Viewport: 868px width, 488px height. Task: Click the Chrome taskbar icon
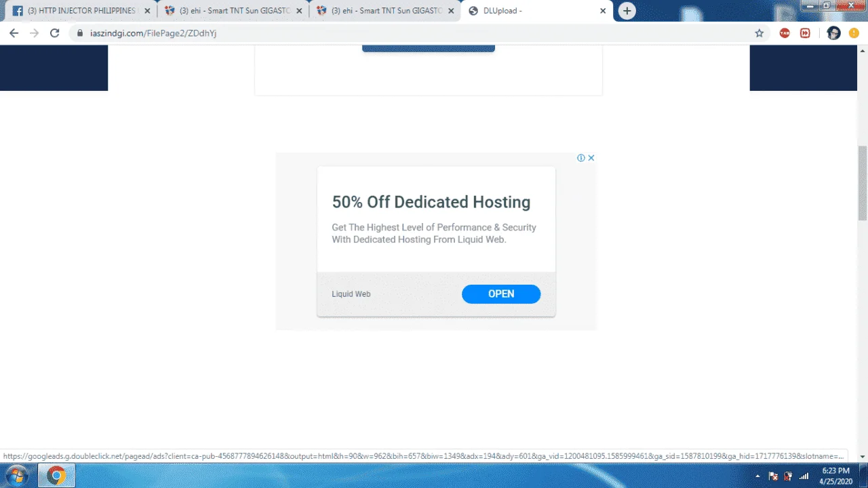pos(56,476)
